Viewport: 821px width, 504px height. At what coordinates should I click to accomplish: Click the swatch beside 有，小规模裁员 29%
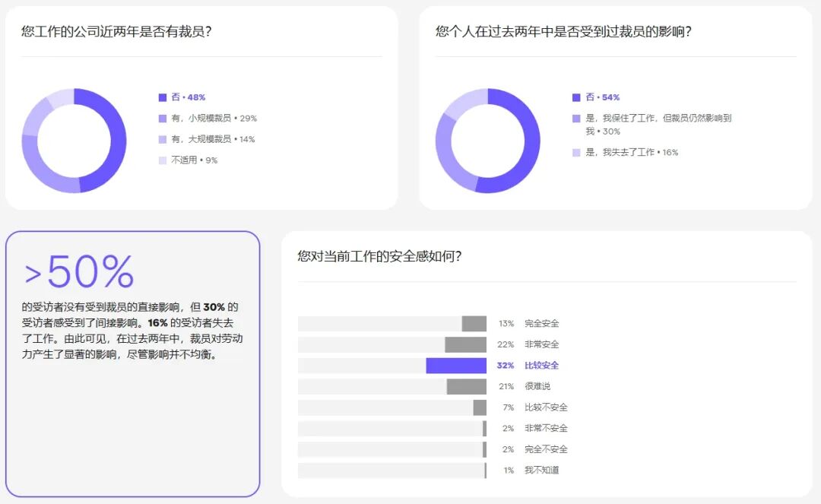pyautogui.click(x=163, y=119)
